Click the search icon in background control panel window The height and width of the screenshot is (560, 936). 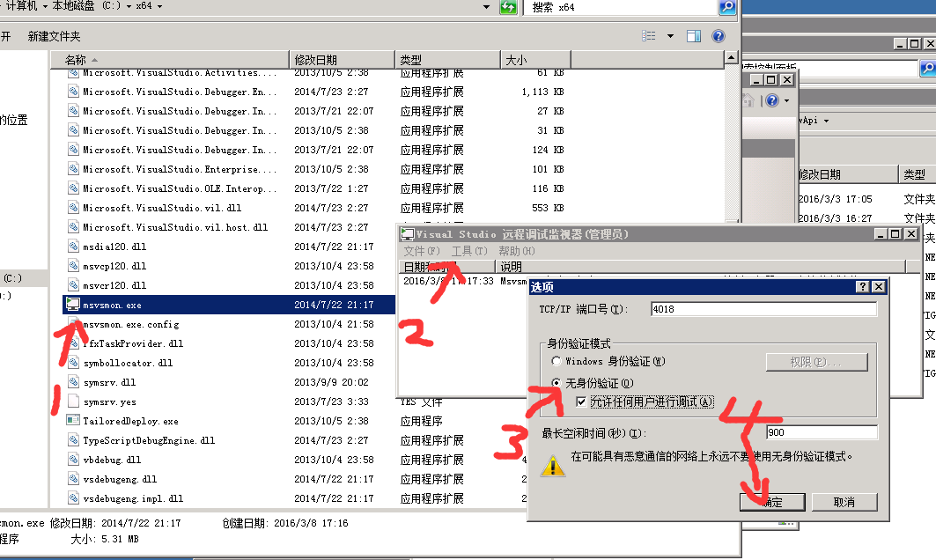(928, 69)
